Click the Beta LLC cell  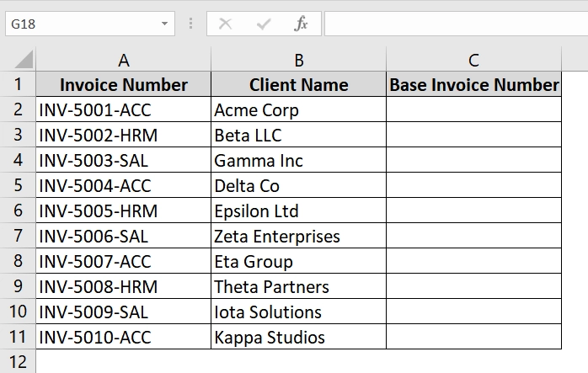point(298,135)
